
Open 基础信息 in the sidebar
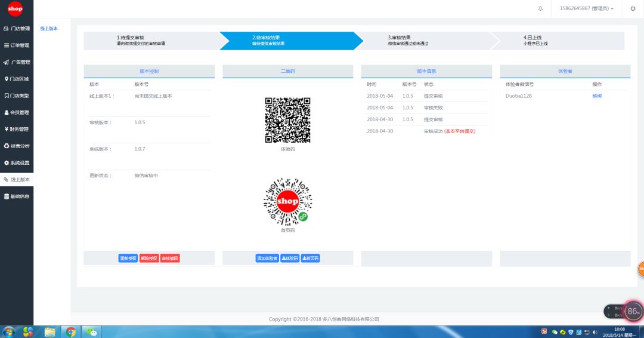pyautogui.click(x=17, y=196)
